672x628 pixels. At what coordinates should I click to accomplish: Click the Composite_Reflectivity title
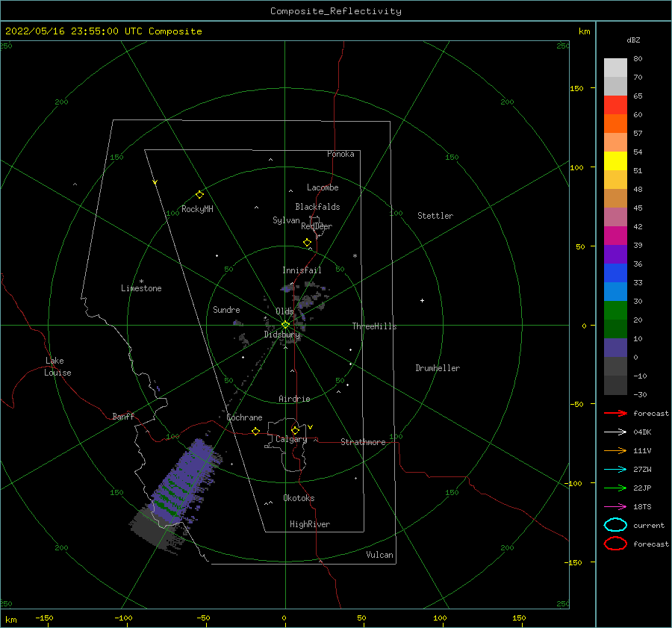pyautogui.click(x=335, y=11)
